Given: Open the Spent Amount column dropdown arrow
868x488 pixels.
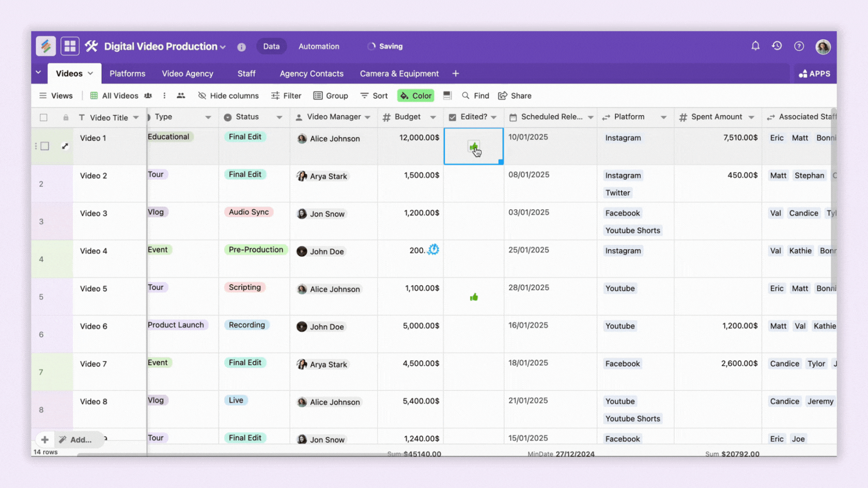Looking at the screenshot, I should coord(751,117).
